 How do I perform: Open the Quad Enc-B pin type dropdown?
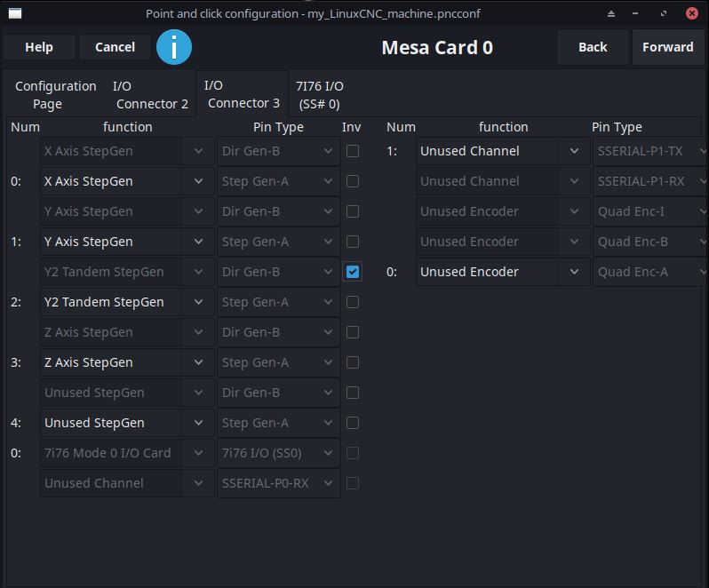[650, 242]
